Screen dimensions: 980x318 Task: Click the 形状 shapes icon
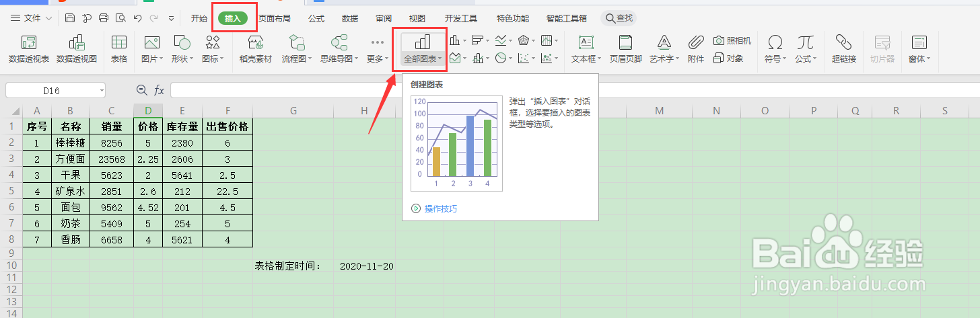pos(182,43)
